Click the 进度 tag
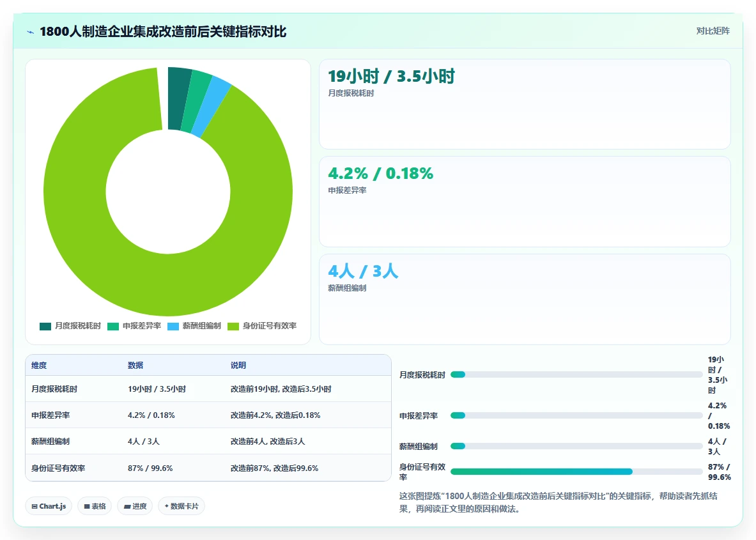Viewport: 756px width, 540px height. pyautogui.click(x=135, y=506)
